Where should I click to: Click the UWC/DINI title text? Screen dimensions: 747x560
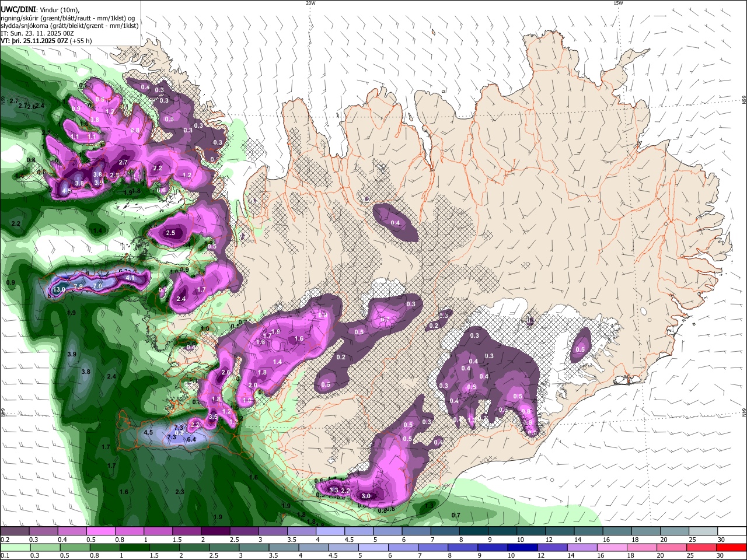click(18, 9)
